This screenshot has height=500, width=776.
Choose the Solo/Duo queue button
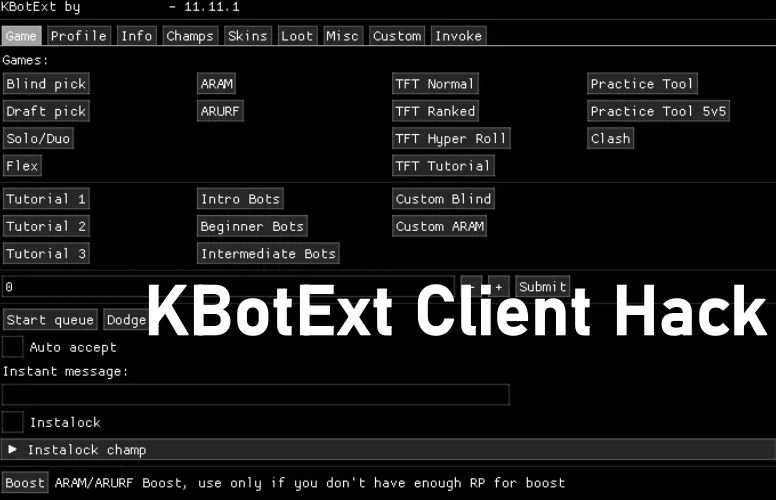pyautogui.click(x=38, y=138)
